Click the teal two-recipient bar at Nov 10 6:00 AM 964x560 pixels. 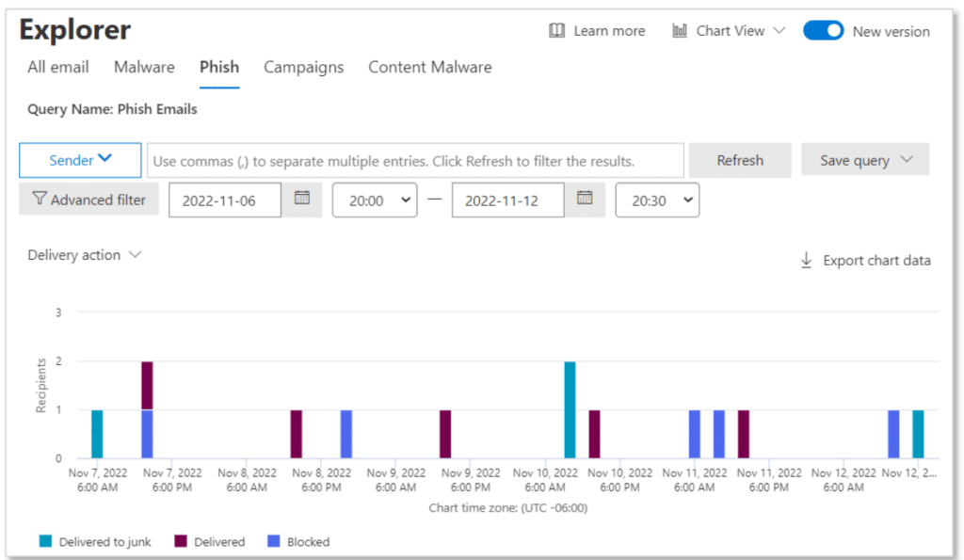pyautogui.click(x=570, y=409)
